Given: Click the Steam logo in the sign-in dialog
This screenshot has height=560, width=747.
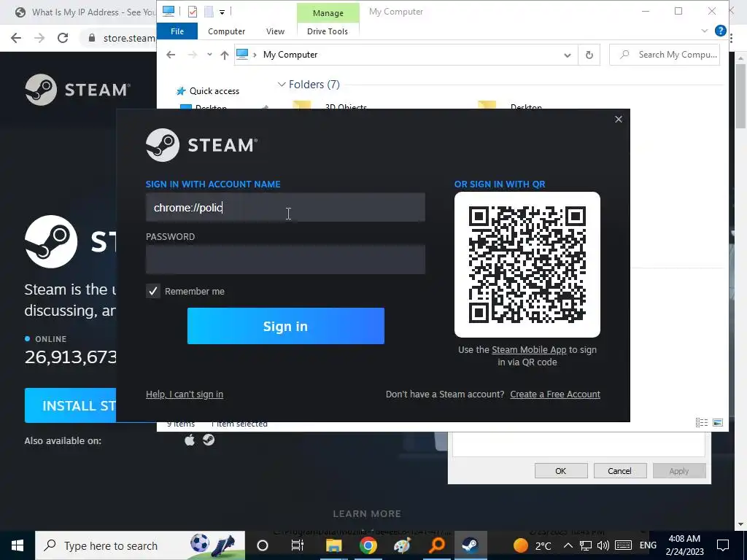Looking at the screenshot, I should [201, 145].
